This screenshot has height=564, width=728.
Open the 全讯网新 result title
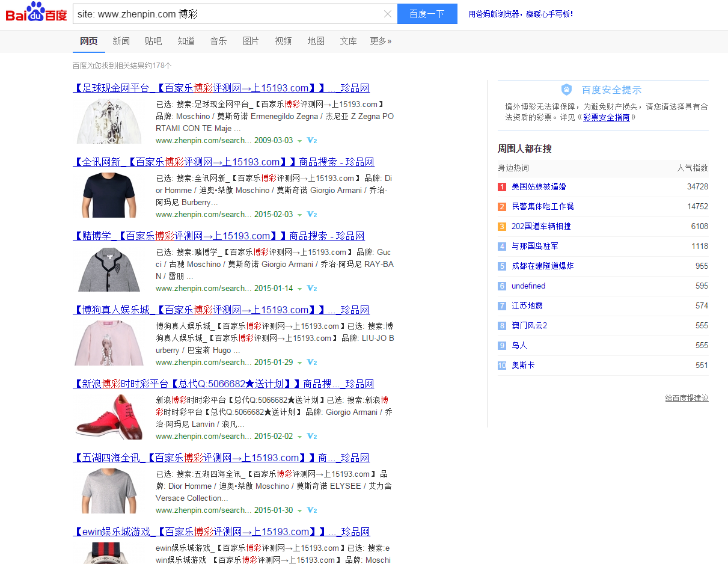point(224,162)
